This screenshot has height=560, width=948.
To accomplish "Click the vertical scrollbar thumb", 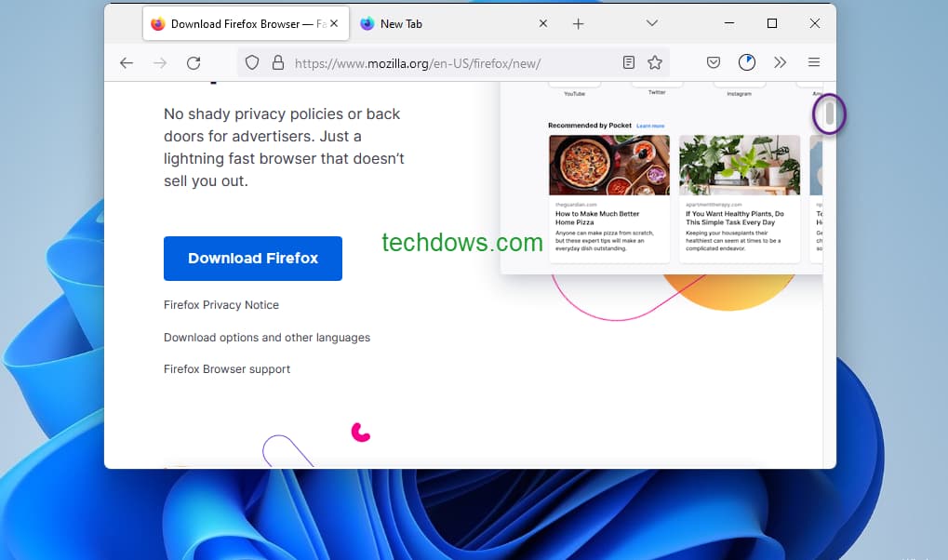I will point(830,113).
